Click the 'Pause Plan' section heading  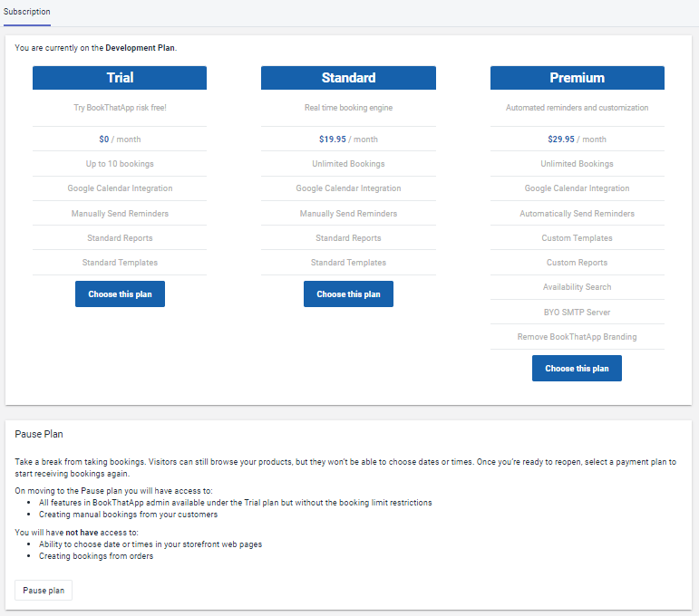point(39,434)
